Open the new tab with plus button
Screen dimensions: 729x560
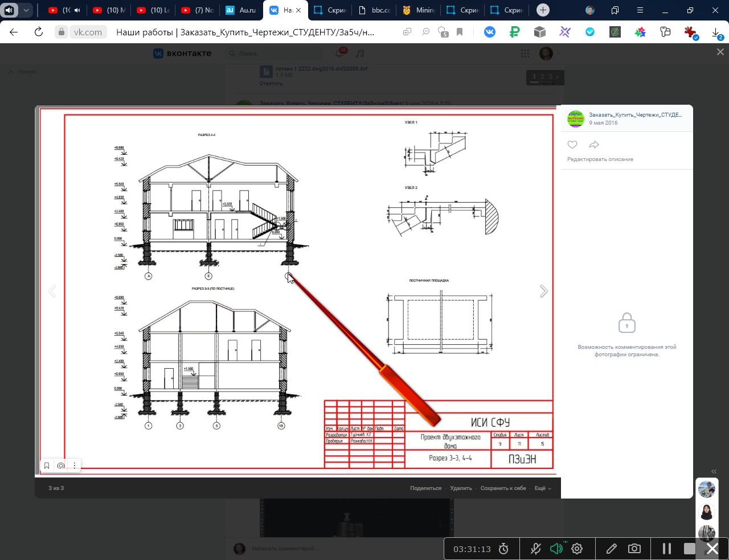543,10
